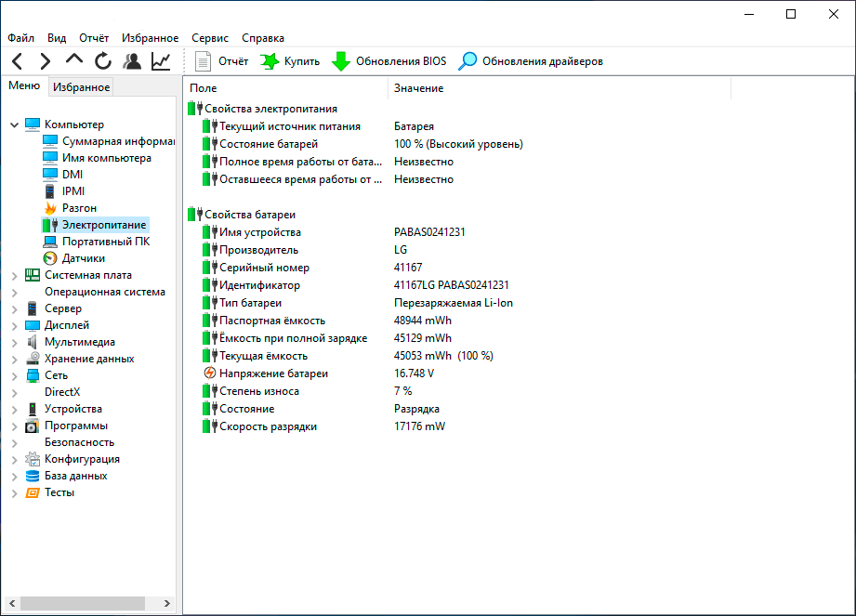Switch to the Избранное tab
The image size is (856, 616).
coord(81,87)
